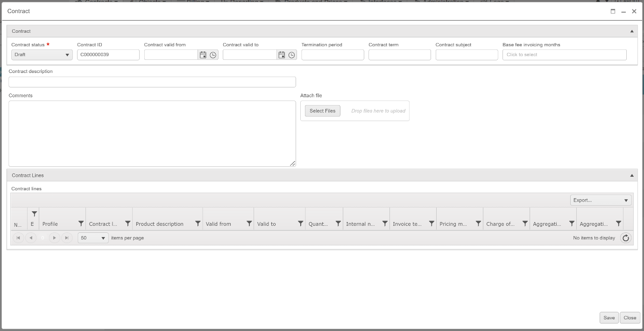Filter the Product description column
Image resolution: width=644 pixels, height=331 pixels.
198,224
